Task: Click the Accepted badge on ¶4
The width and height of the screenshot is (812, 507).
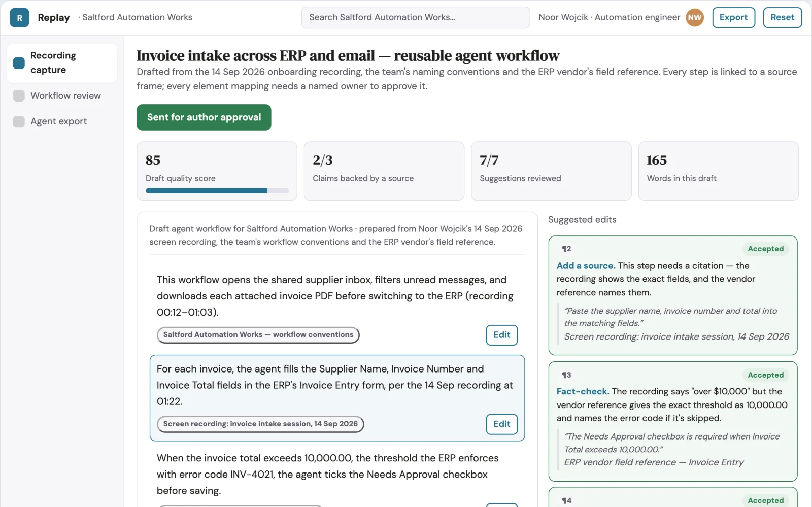Action: (x=765, y=500)
